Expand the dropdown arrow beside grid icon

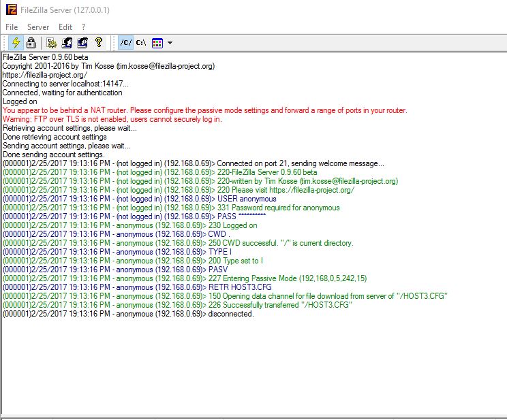click(170, 43)
